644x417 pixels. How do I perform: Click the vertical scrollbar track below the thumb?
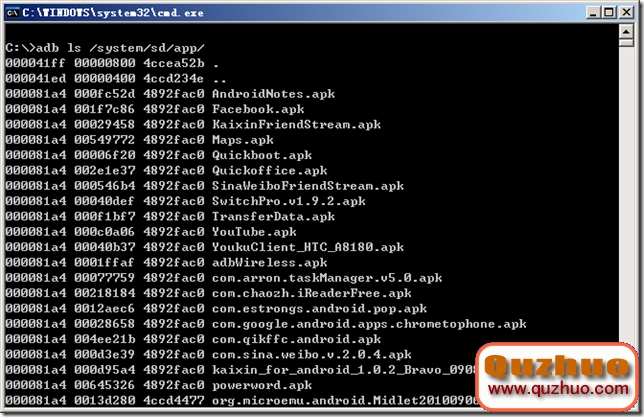pos(626,193)
